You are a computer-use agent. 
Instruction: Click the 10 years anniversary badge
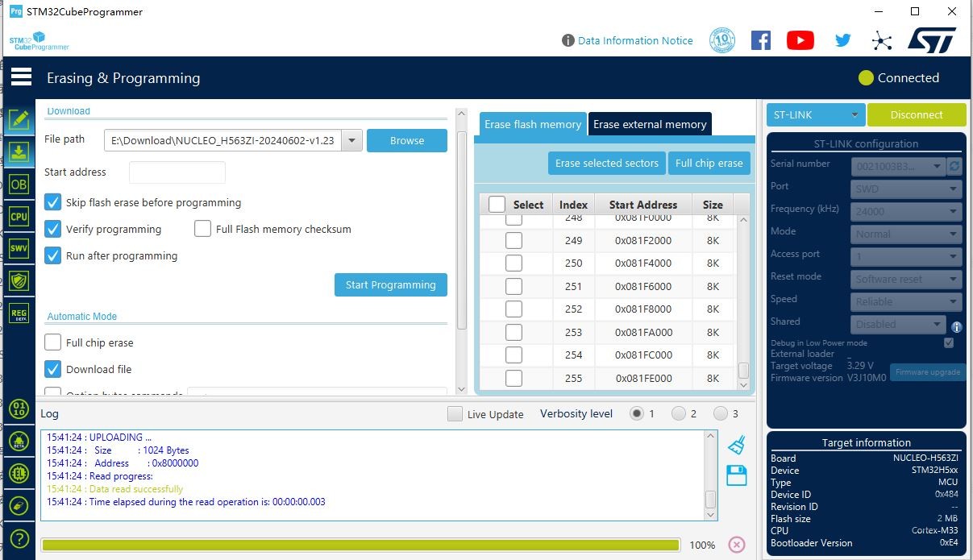click(722, 40)
